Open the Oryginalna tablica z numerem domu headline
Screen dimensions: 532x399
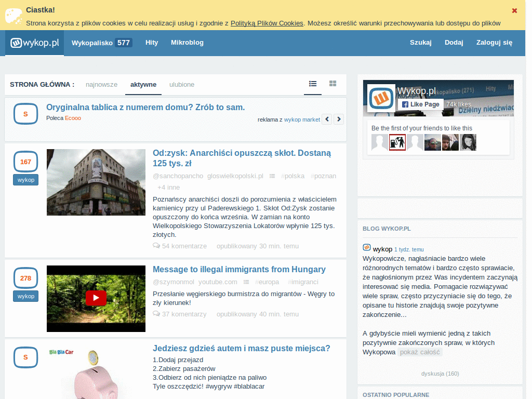(x=145, y=107)
